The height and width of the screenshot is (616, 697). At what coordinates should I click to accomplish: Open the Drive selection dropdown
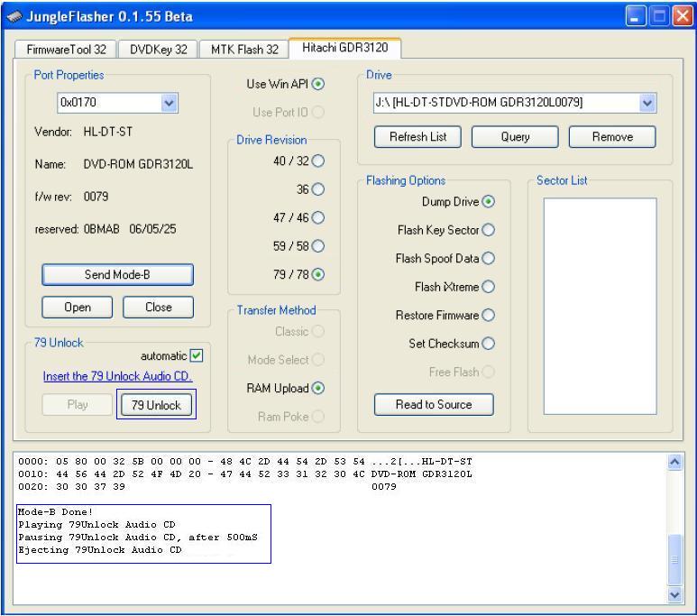[x=647, y=104]
